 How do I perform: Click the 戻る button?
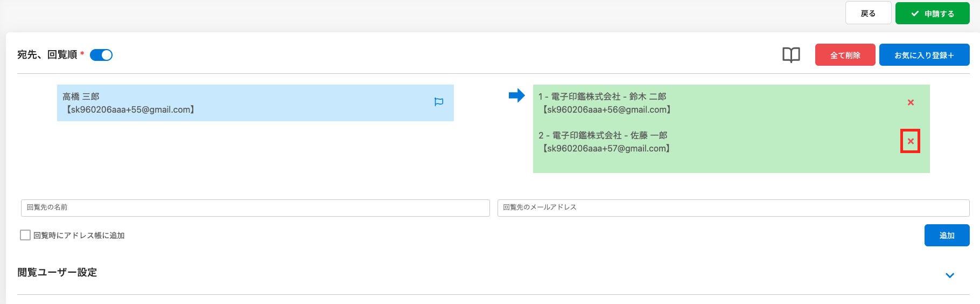(868, 13)
